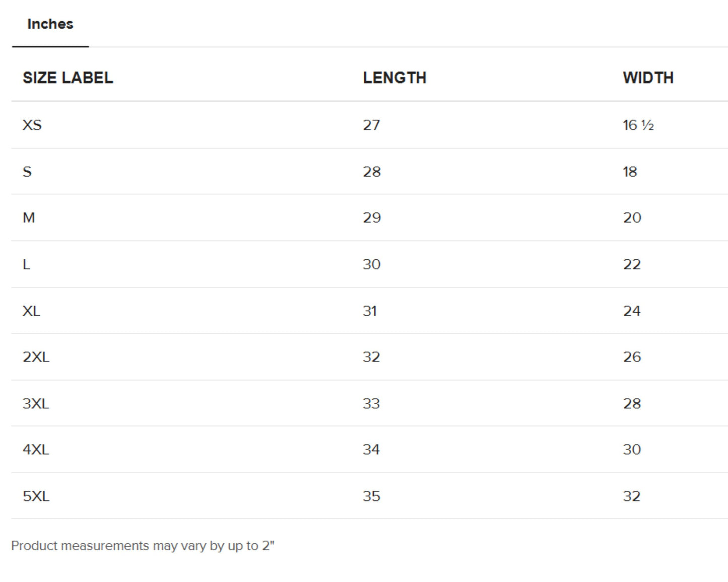Screen dimensions: 728x582
Task: Select the XS size label
Action: [x=32, y=125]
